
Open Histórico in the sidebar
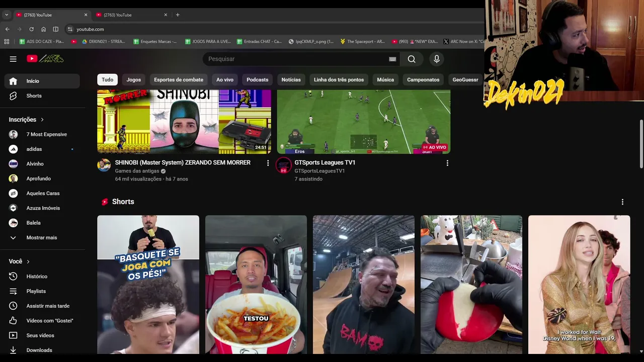click(42, 277)
